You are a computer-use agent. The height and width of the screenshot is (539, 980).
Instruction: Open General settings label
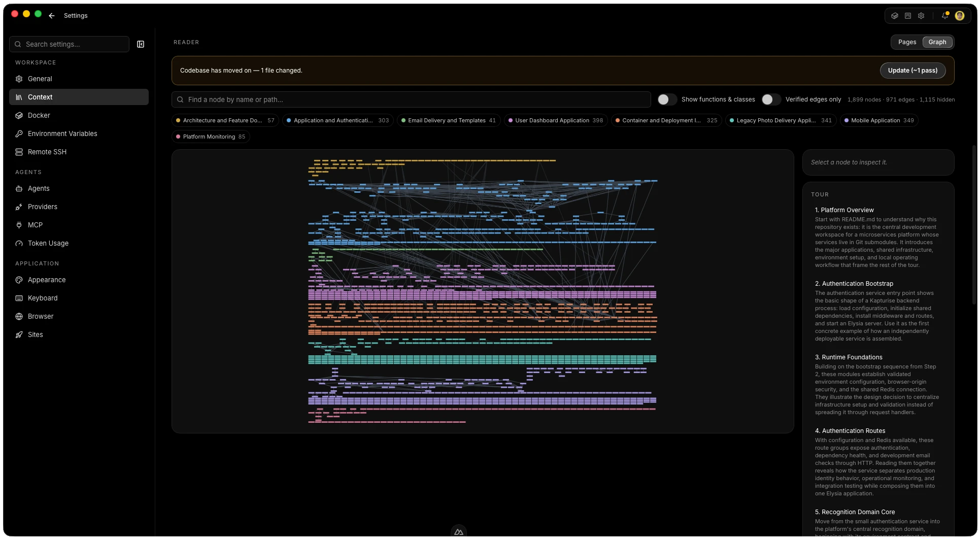(40, 79)
